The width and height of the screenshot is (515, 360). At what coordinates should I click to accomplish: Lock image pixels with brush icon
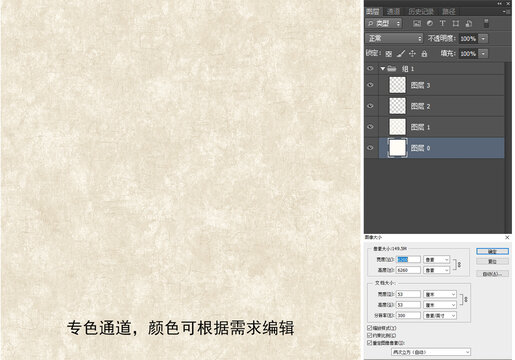401,53
